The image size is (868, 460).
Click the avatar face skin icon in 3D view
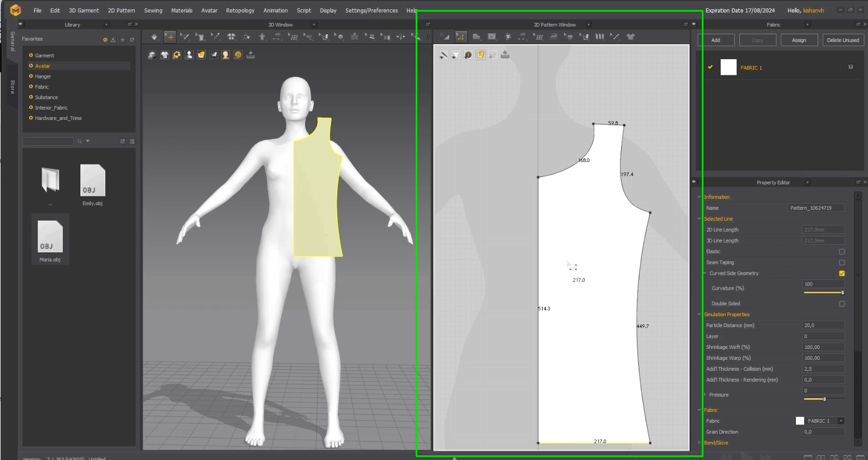pos(226,55)
